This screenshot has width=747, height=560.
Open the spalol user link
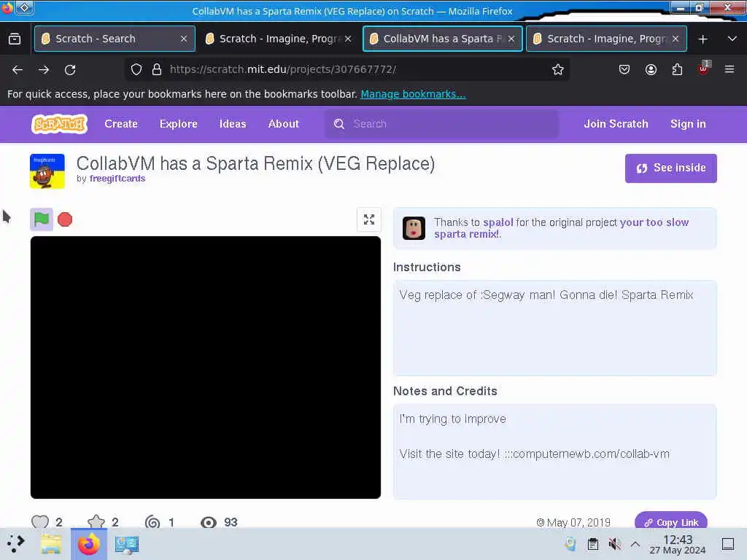498,222
